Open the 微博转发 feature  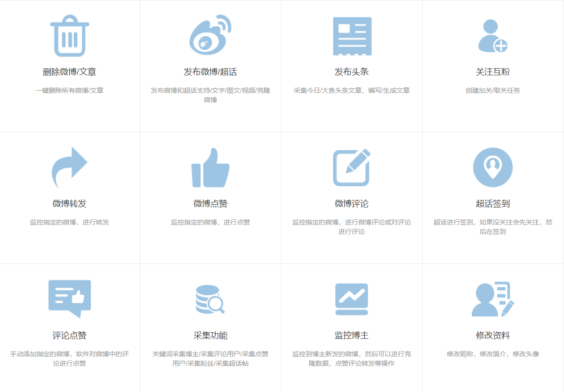pyautogui.click(x=71, y=204)
